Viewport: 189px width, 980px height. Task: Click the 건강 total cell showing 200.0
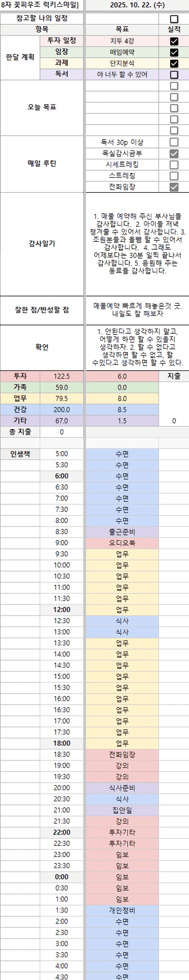61,410
